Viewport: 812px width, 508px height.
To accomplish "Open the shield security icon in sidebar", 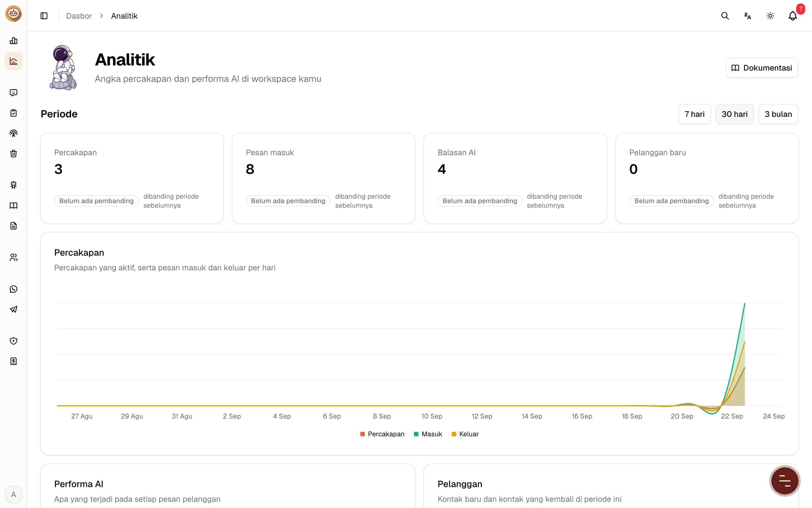I will 14,341.
